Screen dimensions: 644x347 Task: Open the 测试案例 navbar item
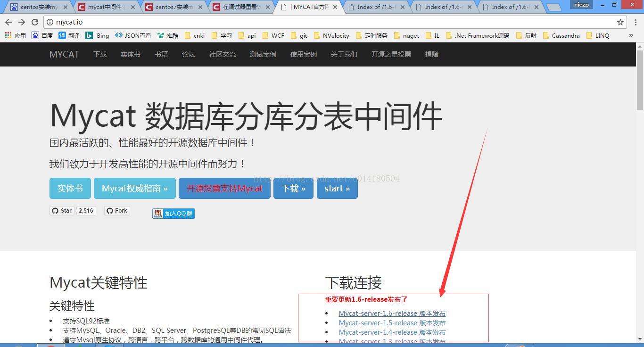pos(263,54)
